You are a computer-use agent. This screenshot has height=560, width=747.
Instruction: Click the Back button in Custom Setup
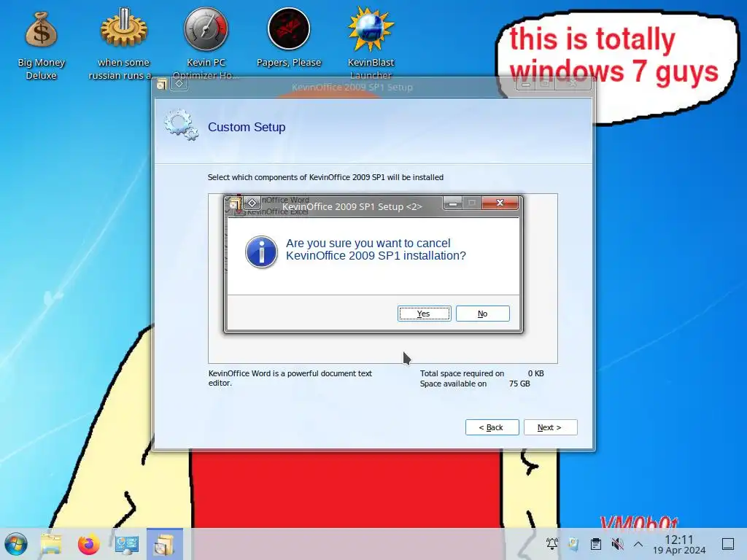[x=492, y=427]
